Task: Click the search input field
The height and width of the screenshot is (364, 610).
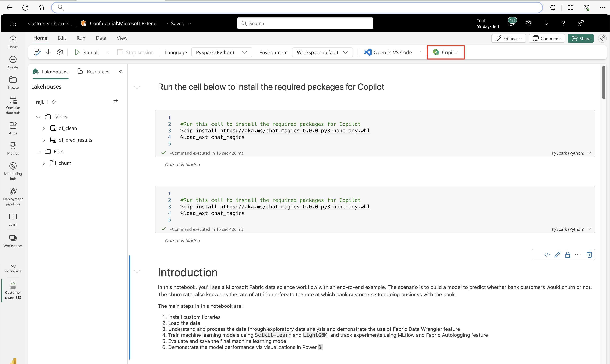Action: click(x=305, y=23)
